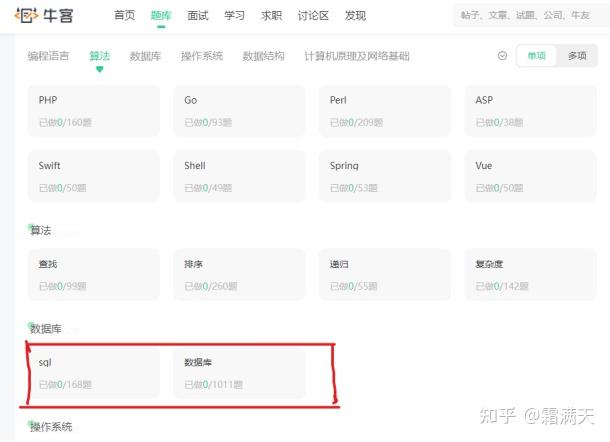Click the 算法 section heading

(x=40, y=230)
